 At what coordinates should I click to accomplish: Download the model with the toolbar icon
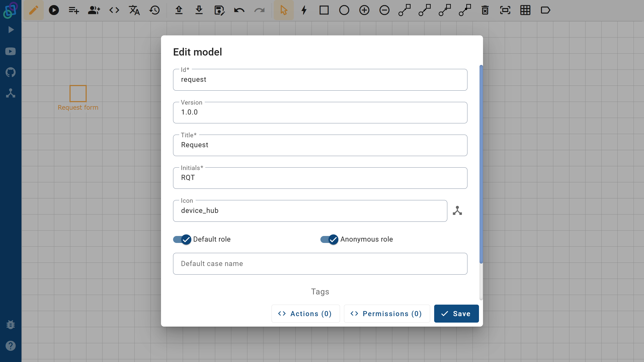pos(199,10)
